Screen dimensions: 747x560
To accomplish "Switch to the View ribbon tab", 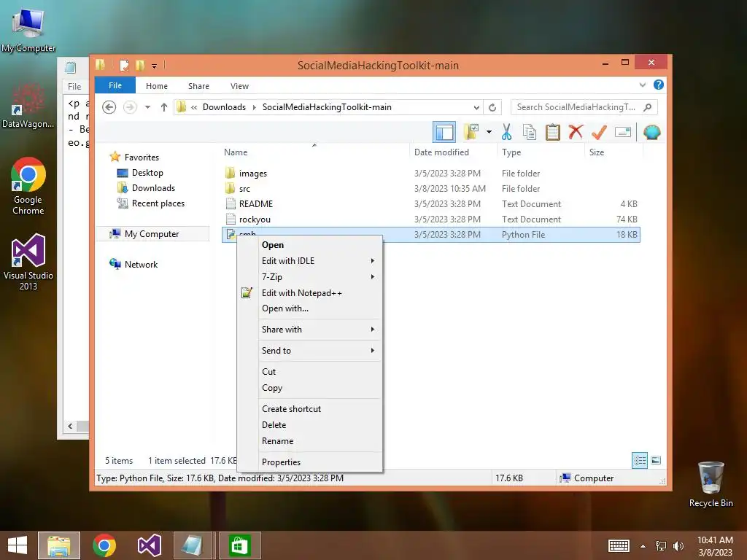I will [x=239, y=86].
